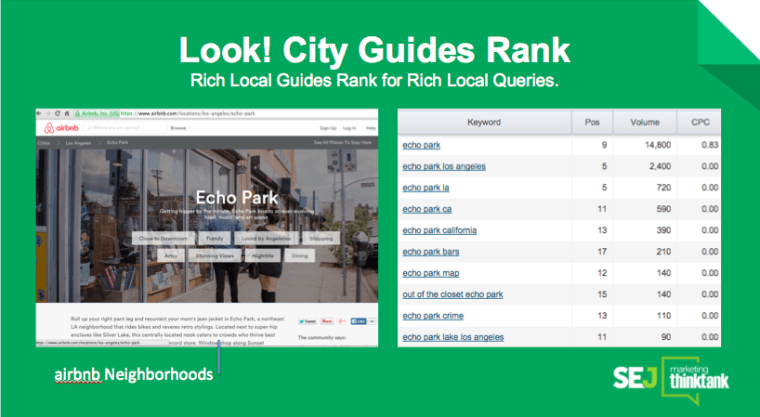Reload the Airbnb page

(57, 113)
